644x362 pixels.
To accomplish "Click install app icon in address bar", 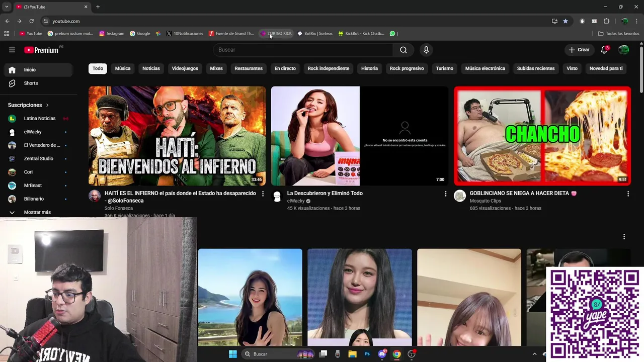I will (554, 21).
